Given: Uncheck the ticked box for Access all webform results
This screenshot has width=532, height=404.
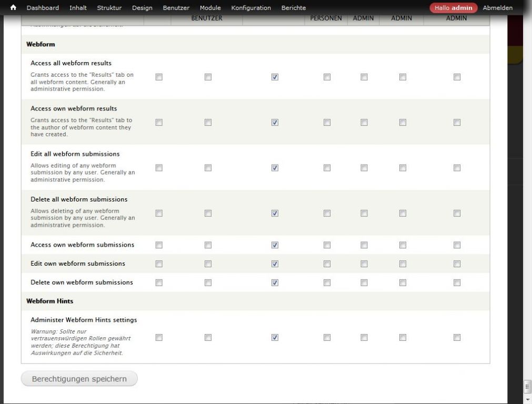Looking at the screenshot, I should [275, 77].
